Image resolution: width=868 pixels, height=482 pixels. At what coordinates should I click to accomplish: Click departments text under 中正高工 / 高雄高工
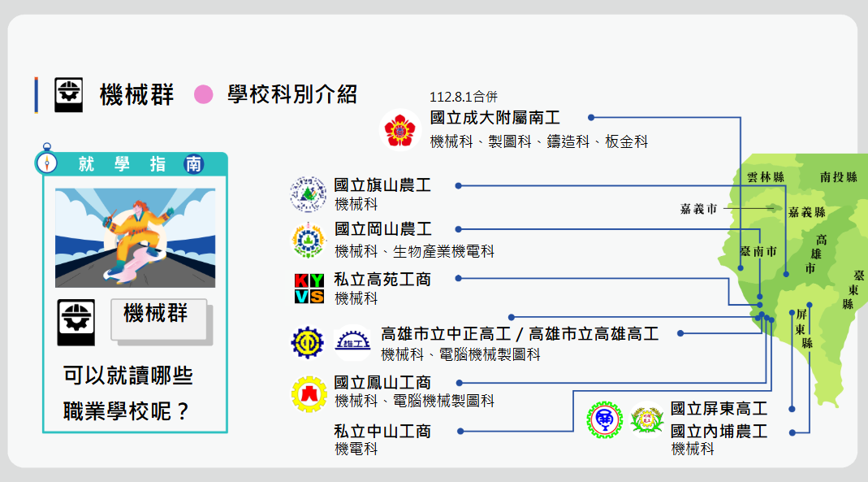[460, 354]
